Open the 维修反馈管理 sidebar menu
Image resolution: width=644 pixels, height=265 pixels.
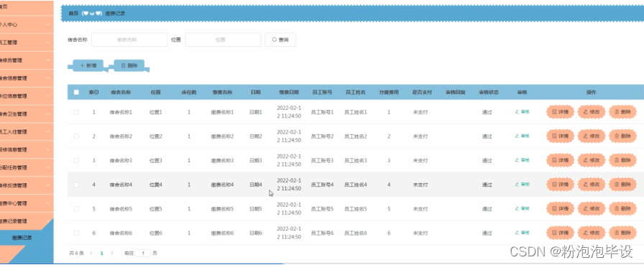pos(27,185)
